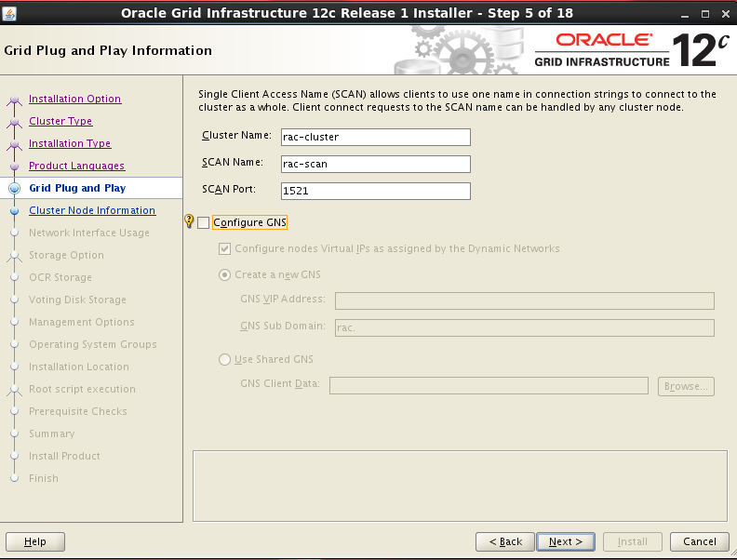The image size is (737, 560).
Task: Open Cluster Node Information step link
Action: click(x=92, y=210)
